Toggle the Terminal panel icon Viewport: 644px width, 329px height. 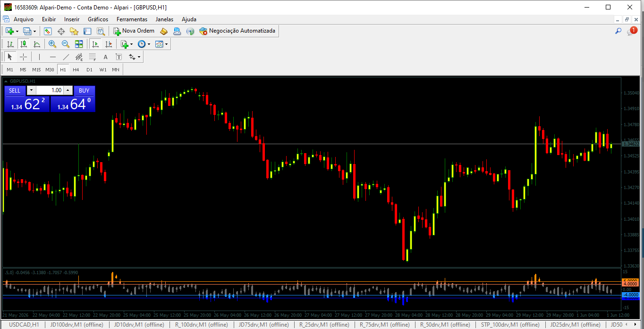click(x=87, y=31)
